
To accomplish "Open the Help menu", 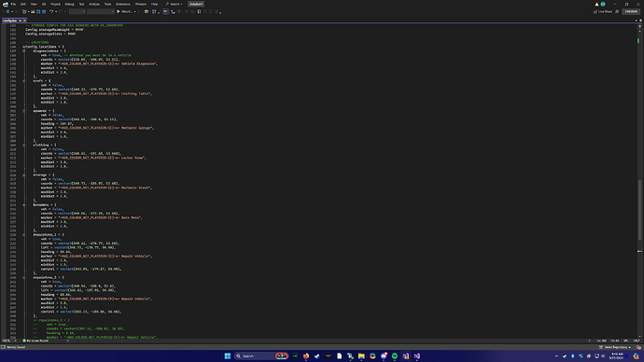I will 154,4.
